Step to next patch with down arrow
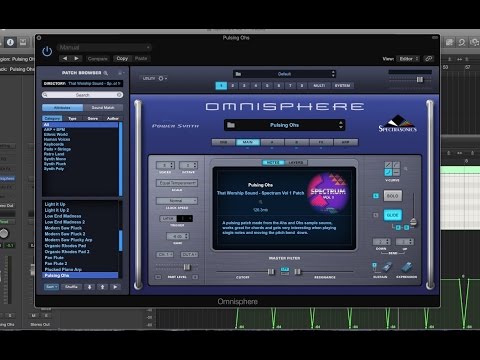The width and height of the screenshot is (480, 360). 89,287
